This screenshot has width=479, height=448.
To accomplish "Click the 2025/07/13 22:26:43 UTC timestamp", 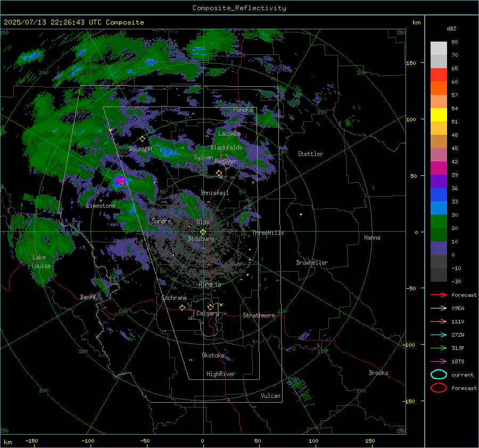I will tap(73, 22).
